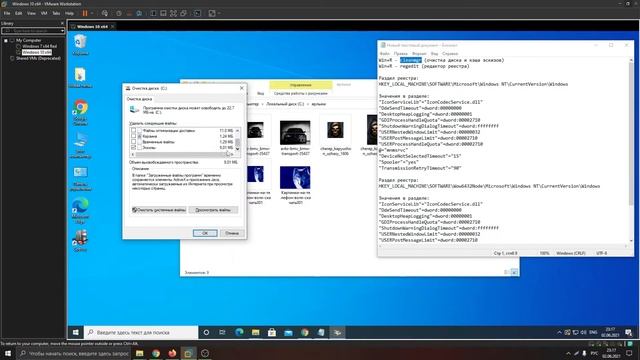
Task: Open Notepad's Формат menu
Action: coord(419,53)
